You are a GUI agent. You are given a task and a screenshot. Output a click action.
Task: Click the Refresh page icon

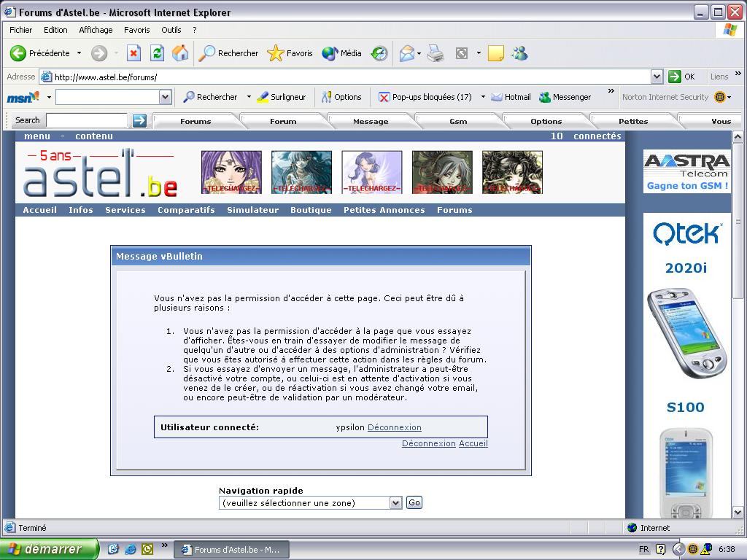coord(157,53)
